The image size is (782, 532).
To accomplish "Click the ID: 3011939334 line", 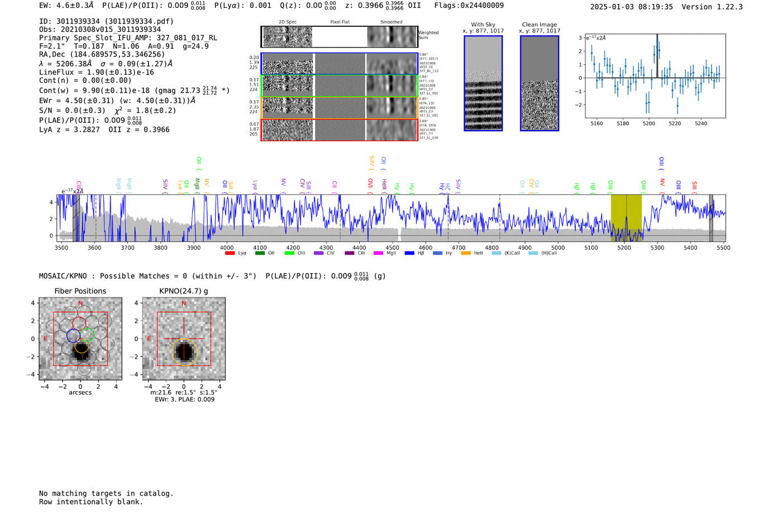I will [106, 21].
